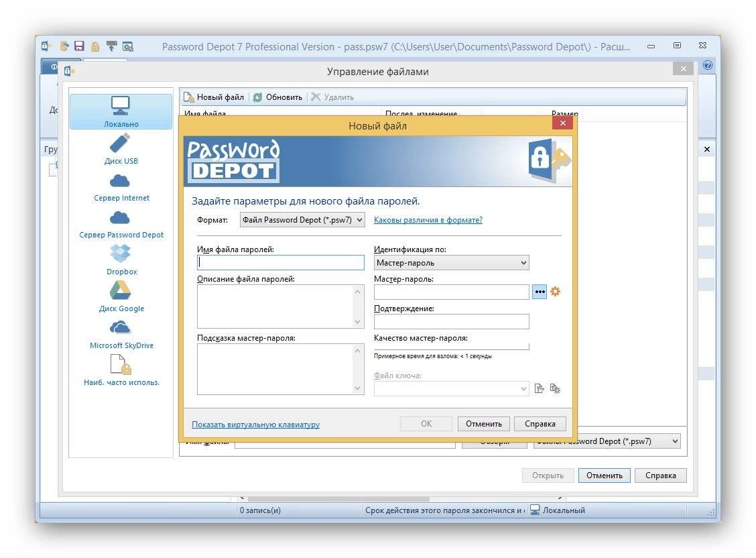756x558 pixels.
Task: Click the greyed Удалить toolbar item
Action: coord(332,97)
